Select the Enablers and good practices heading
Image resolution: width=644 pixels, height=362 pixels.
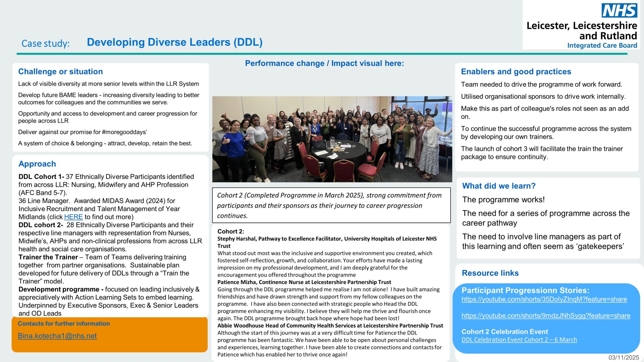click(x=516, y=72)
